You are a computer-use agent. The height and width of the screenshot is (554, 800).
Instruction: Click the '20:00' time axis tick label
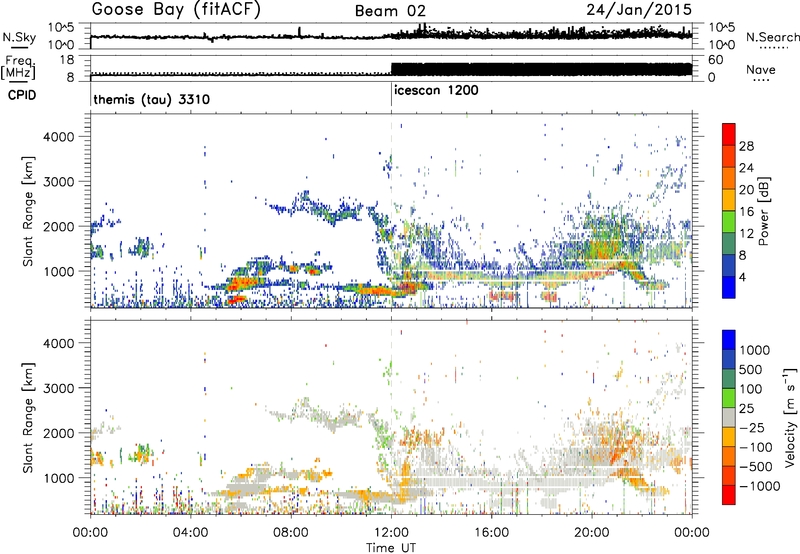click(591, 533)
